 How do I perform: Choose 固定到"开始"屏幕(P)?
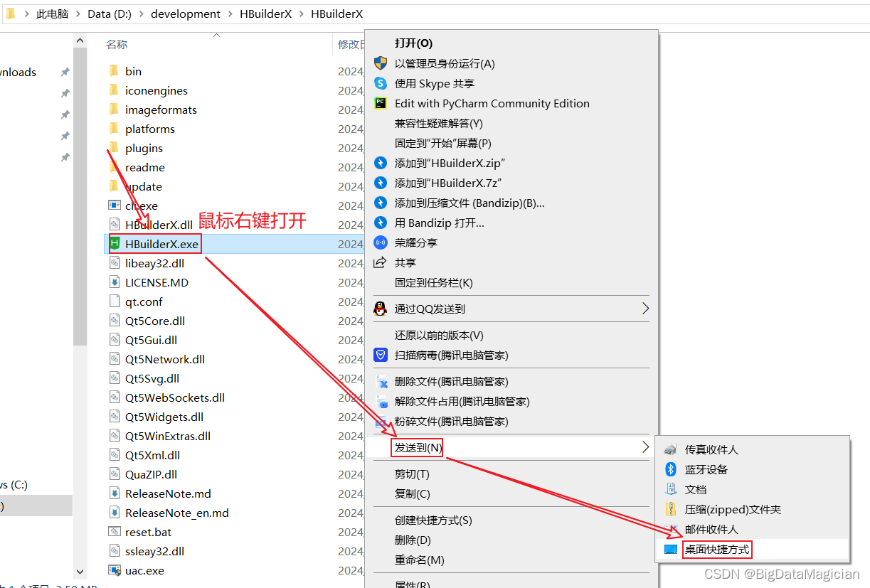(x=443, y=143)
